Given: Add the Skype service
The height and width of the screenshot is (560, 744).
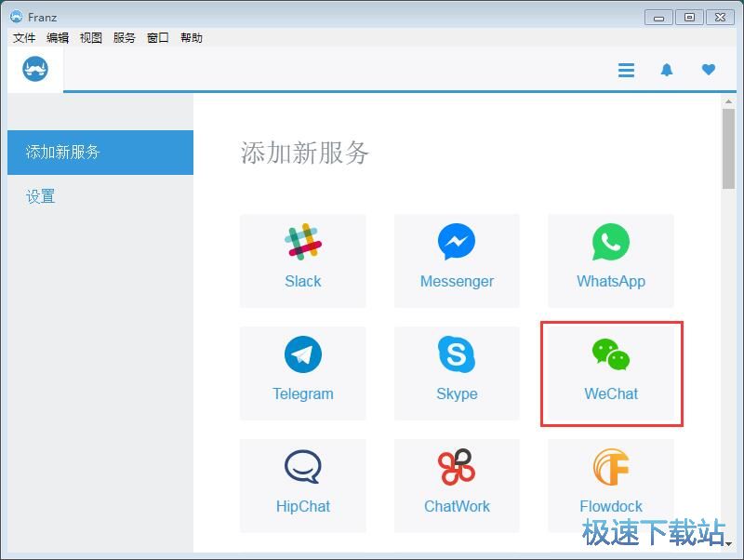Looking at the screenshot, I should click(457, 373).
